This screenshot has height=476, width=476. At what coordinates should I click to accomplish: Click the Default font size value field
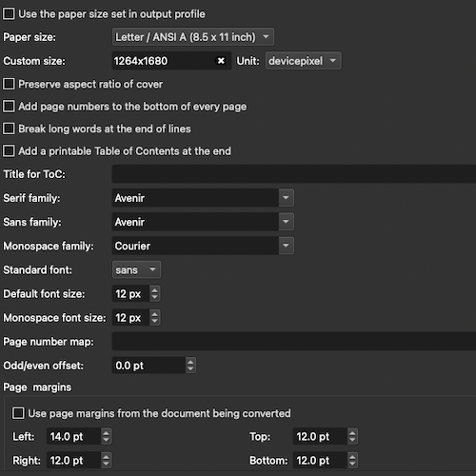(130, 293)
